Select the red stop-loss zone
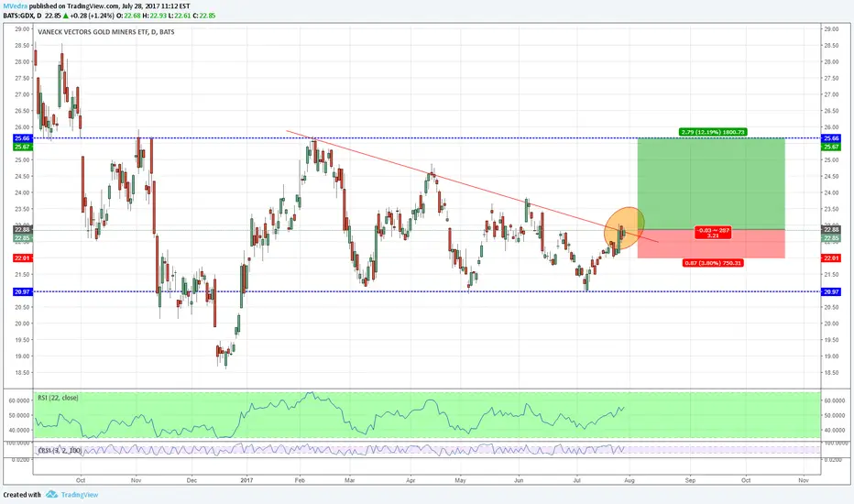This screenshot has width=854, height=504. [711, 244]
